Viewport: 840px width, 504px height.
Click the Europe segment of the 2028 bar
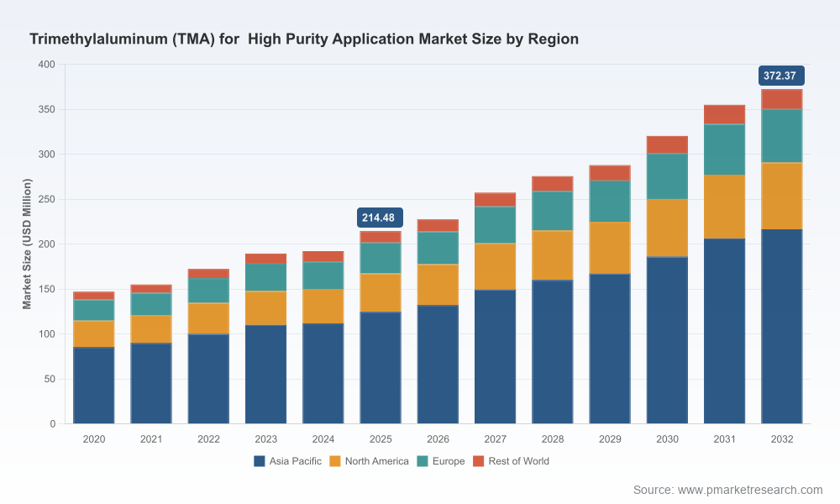[x=553, y=211]
